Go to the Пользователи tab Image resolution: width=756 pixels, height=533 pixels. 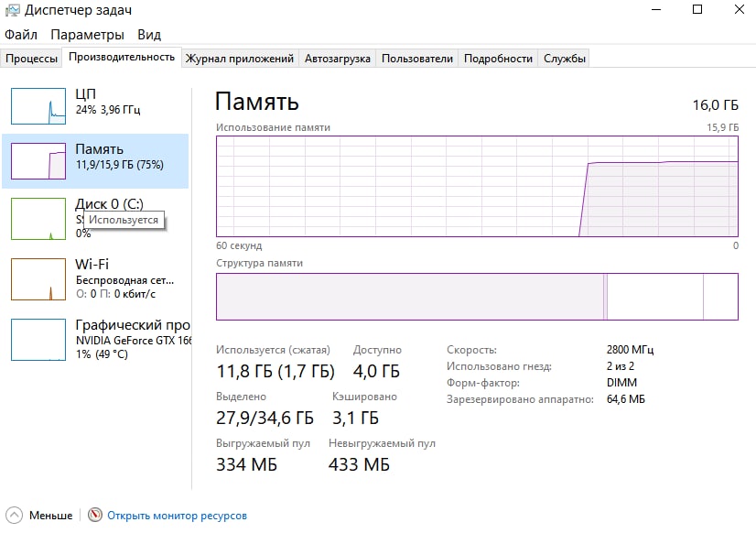click(417, 59)
